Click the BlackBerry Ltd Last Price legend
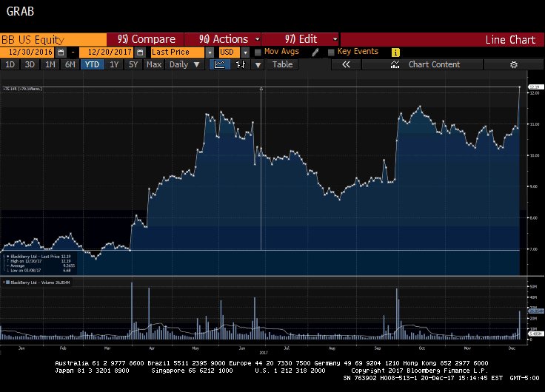Viewport: 545px width, 392px height. tap(39, 257)
